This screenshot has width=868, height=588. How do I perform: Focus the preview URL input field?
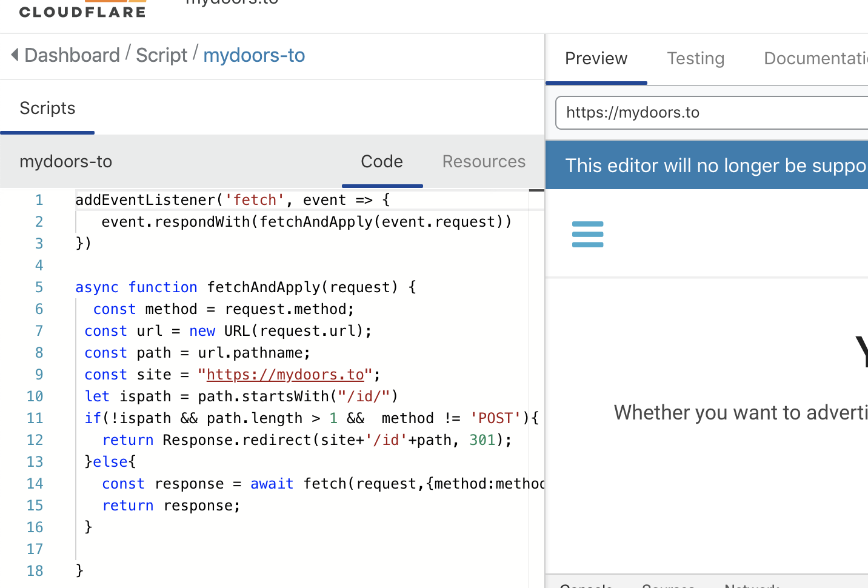pos(709,113)
